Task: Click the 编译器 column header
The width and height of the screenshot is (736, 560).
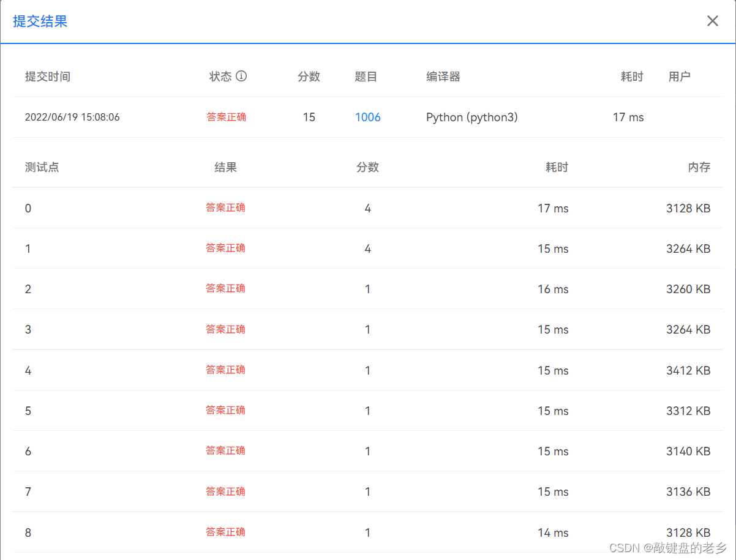Action: point(443,76)
